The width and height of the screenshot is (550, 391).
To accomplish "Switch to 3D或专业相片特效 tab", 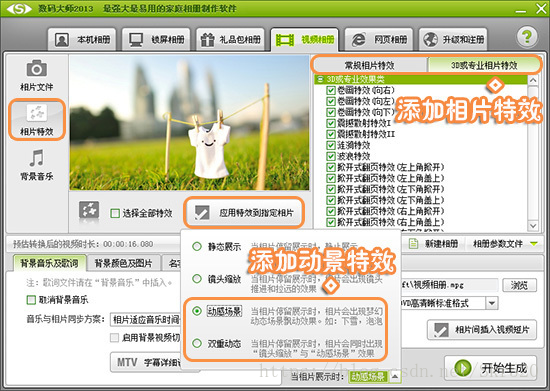I will pos(484,65).
